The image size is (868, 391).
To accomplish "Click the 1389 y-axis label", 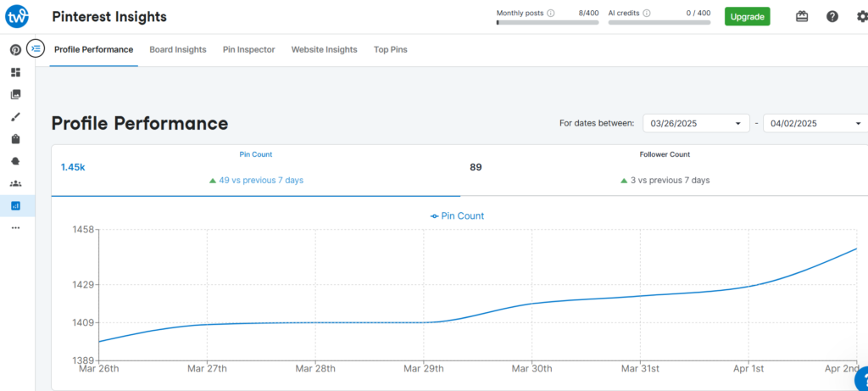I will [x=83, y=360].
